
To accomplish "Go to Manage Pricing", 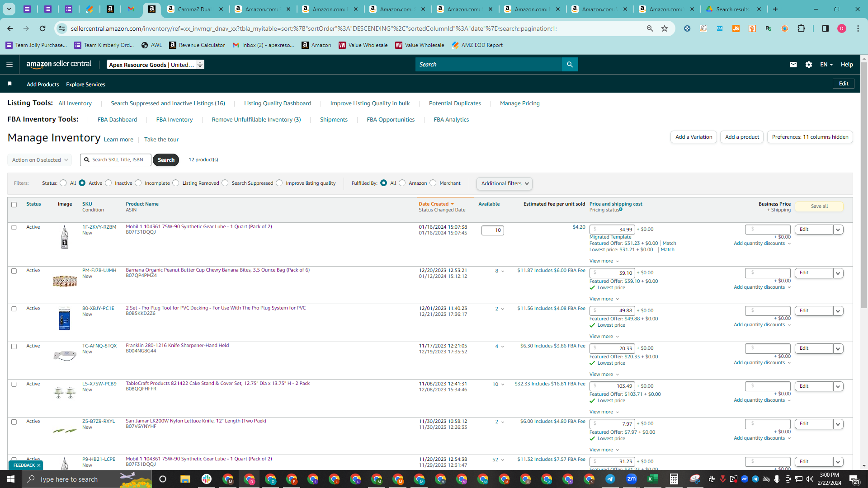I will pos(519,103).
